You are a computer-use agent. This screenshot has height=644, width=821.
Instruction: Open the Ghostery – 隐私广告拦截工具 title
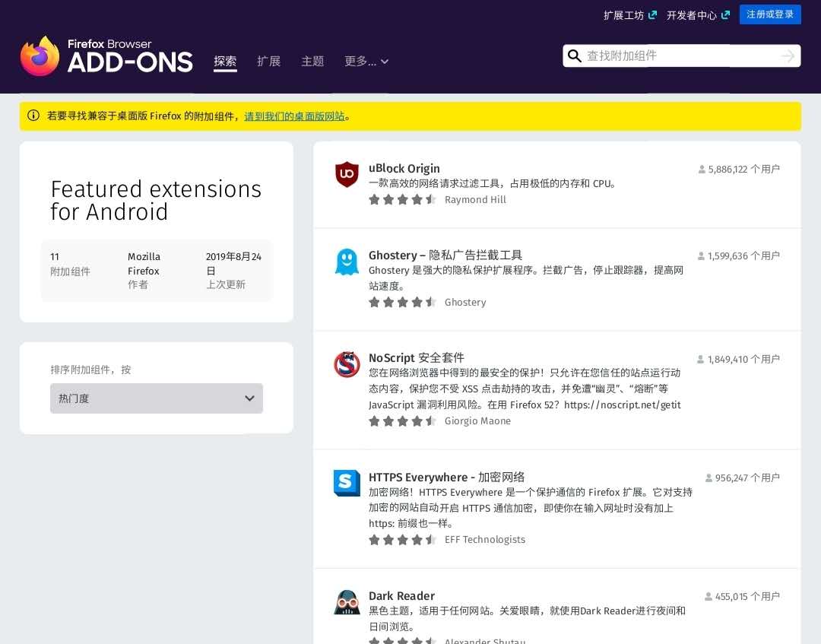coord(445,255)
